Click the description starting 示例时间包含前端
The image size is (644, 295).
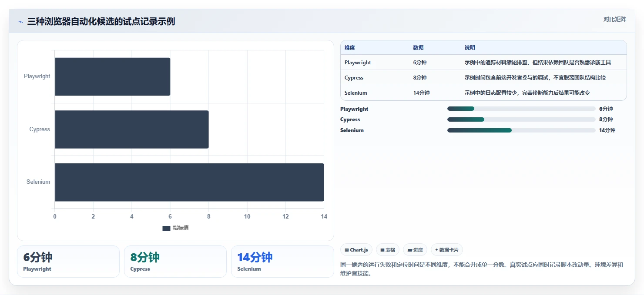(x=535, y=78)
